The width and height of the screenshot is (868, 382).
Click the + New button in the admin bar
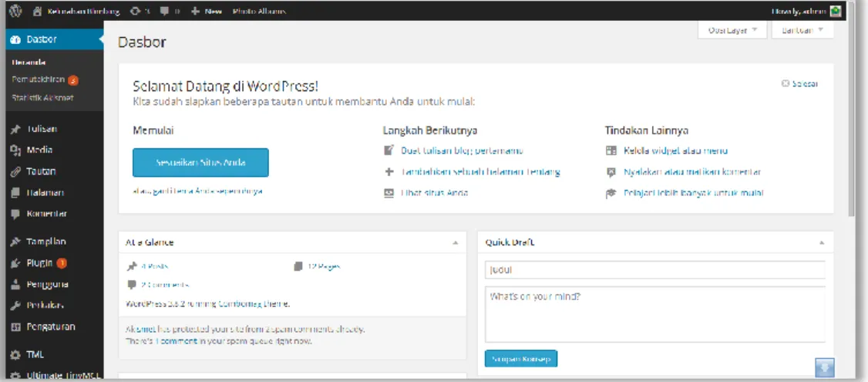(207, 11)
